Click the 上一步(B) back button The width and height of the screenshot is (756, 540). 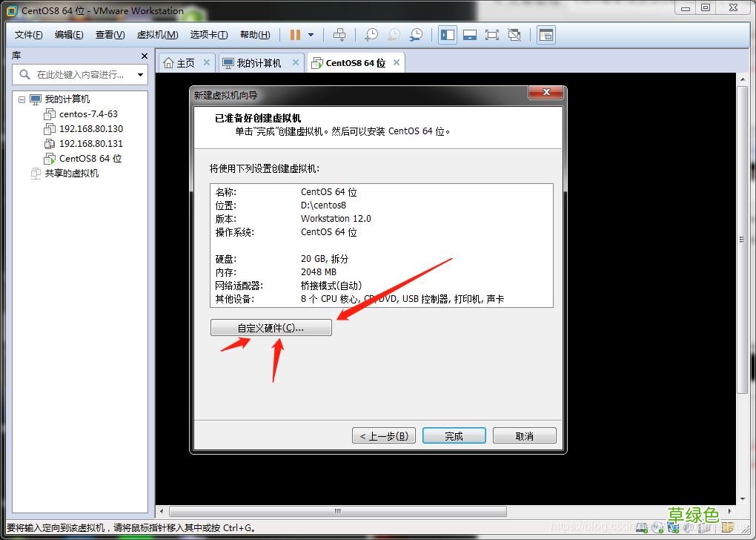pyautogui.click(x=384, y=435)
